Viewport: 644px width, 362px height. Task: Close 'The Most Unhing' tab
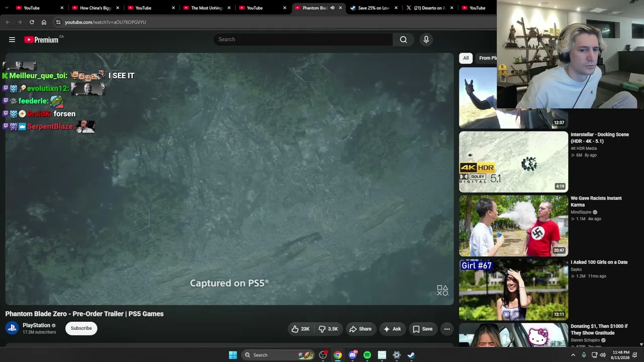[x=229, y=8]
